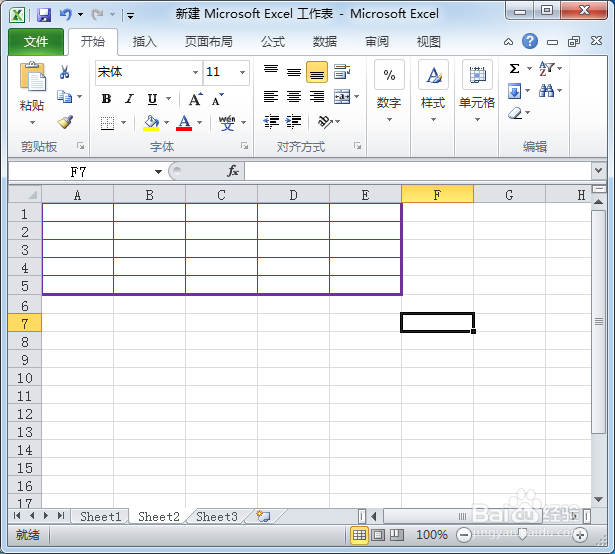615x554 pixels.
Task: Toggle align text right
Action: pos(317,97)
